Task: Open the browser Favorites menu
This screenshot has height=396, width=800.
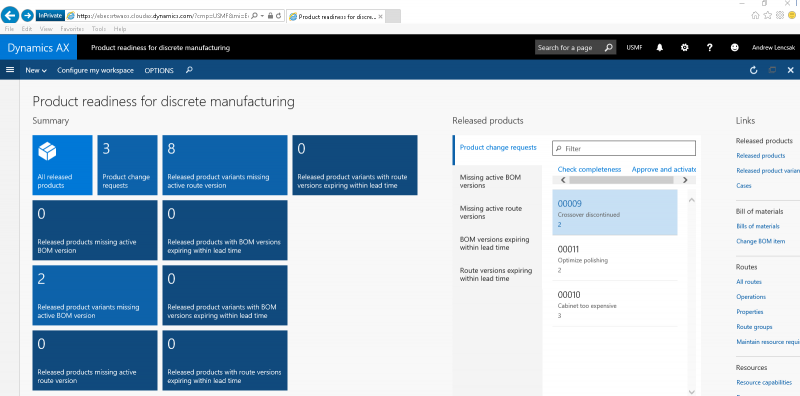Action: pos(72,29)
